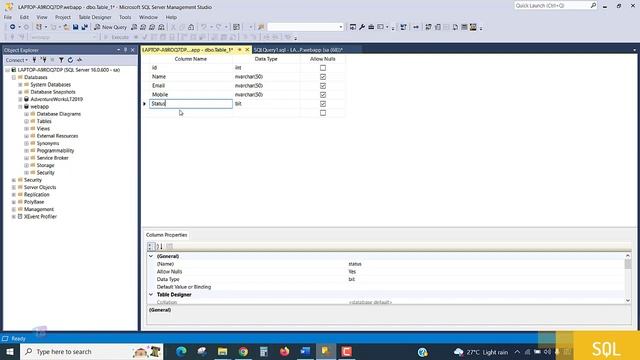Screen dimensions: 640x360
Task: Expand the top-level Security node
Action: coord(14,180)
